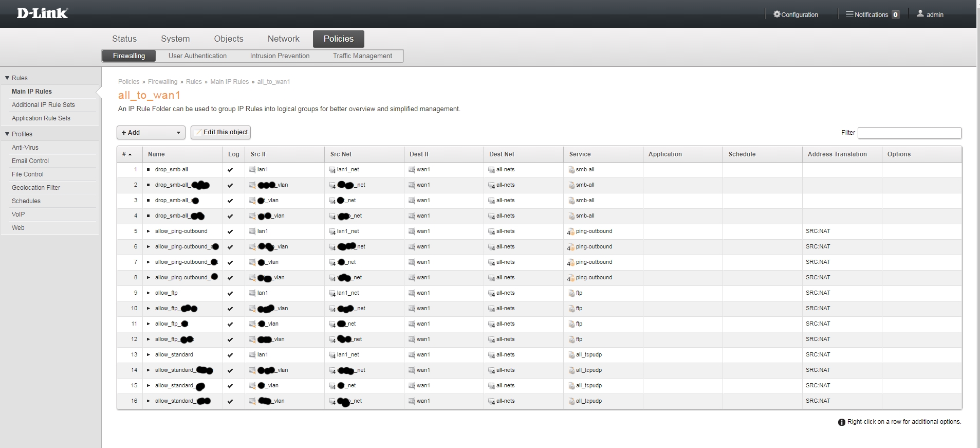Toggle the Log checkmark for allow_ftp row 9
Image resolution: width=980 pixels, height=448 pixels.
click(x=230, y=293)
